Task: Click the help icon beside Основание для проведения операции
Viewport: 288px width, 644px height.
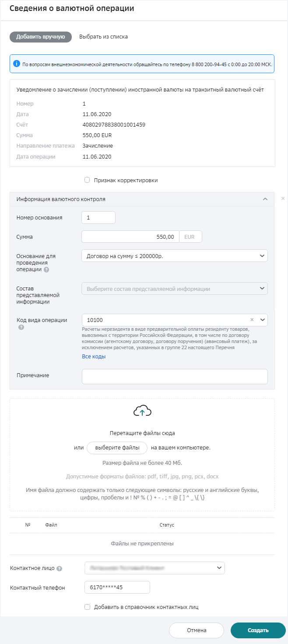Action: pyautogui.click(x=46, y=270)
